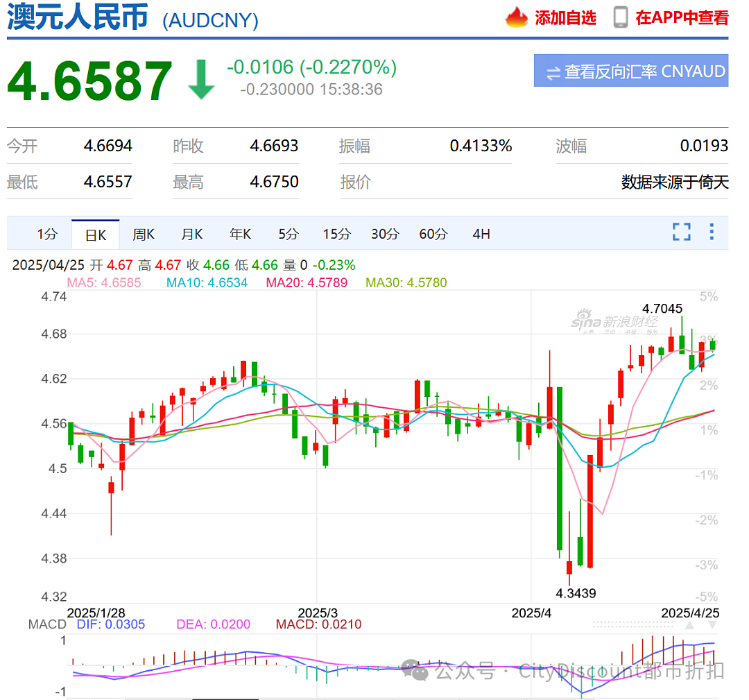749x700 pixels.
Task: Click the 2025/4/25 date axis label
Action: click(x=690, y=613)
